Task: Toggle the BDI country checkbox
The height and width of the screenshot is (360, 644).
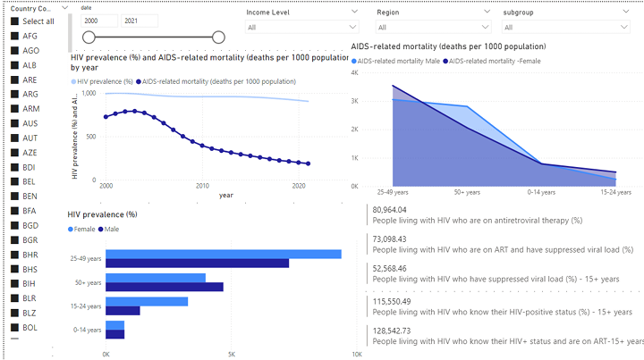Action: [15, 167]
